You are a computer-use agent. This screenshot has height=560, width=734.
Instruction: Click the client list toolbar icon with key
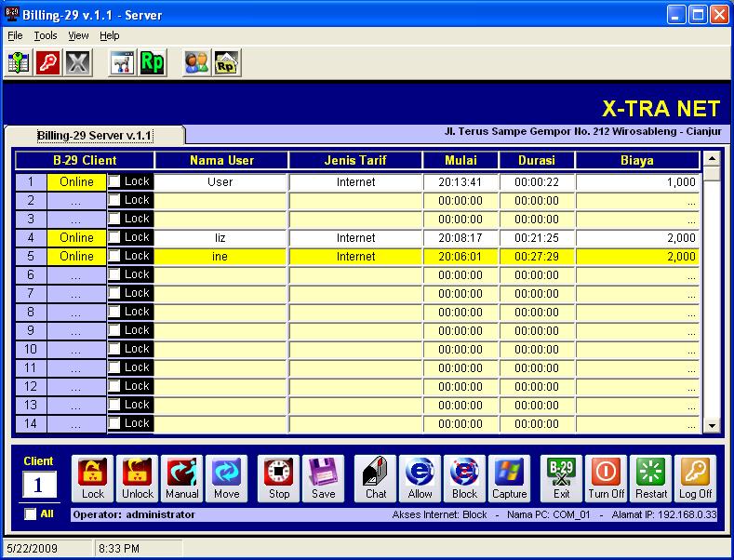19,62
